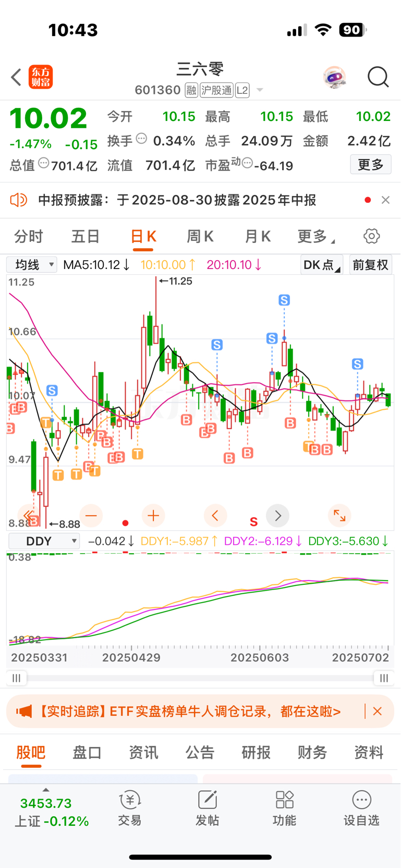The height and width of the screenshot is (868, 401).
Task: Dismiss the 中报预披露 notice
Action: 385,200
